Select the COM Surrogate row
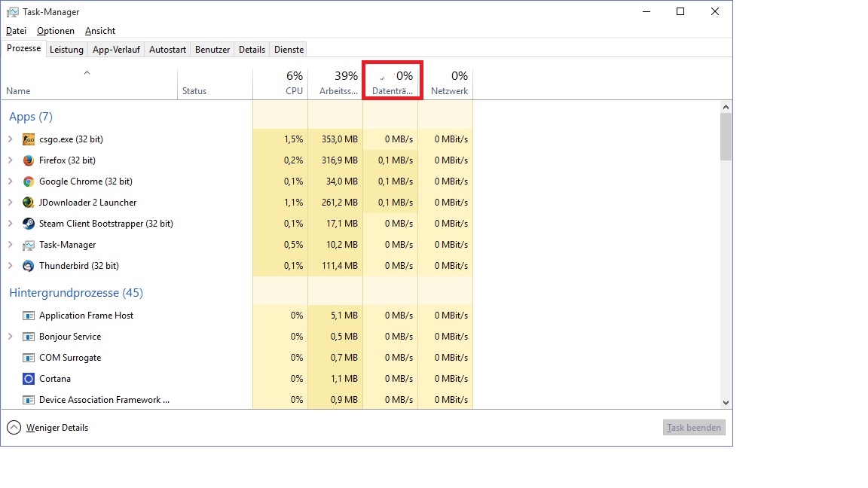Viewport: 868px width, 488px height. pyautogui.click(x=237, y=358)
